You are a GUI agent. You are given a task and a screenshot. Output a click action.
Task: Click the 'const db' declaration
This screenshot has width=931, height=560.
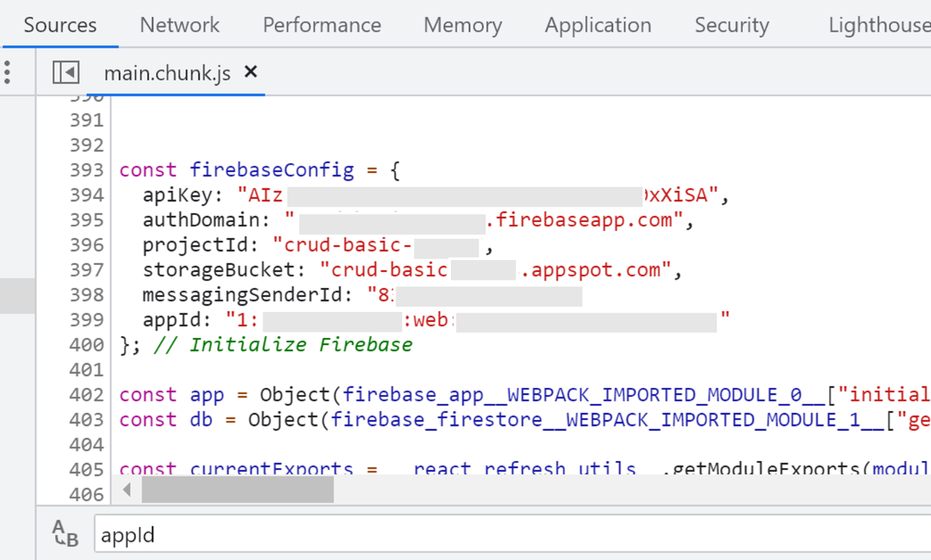166,420
